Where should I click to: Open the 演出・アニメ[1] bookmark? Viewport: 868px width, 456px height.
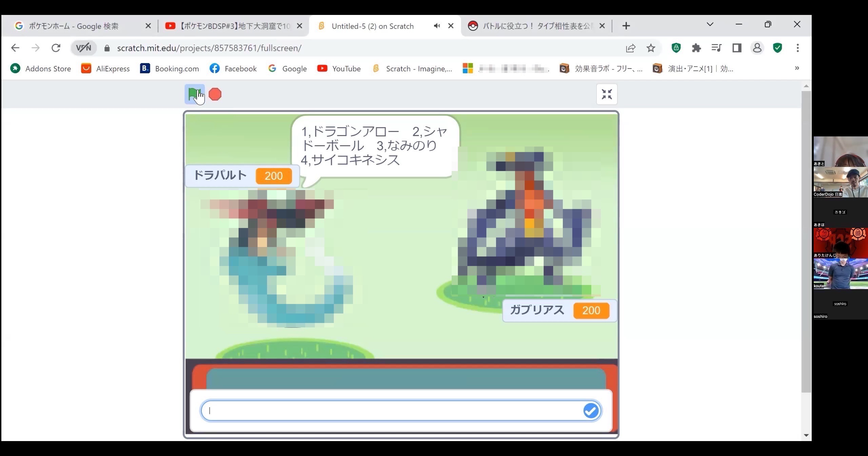693,69
